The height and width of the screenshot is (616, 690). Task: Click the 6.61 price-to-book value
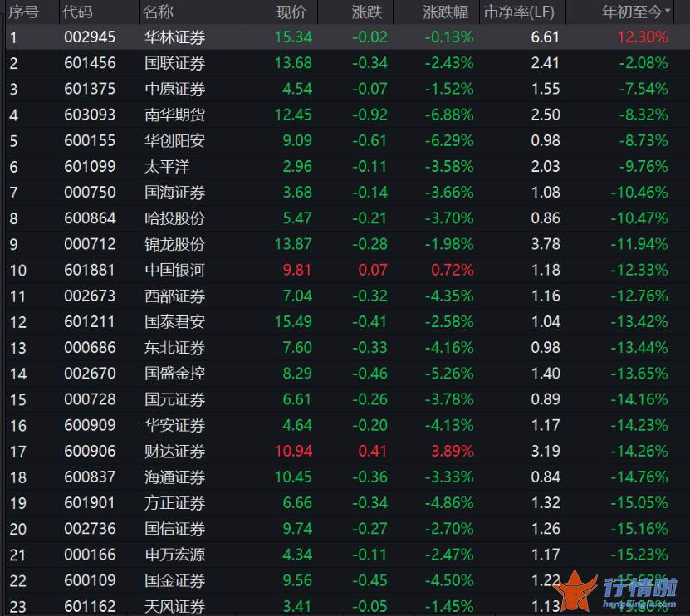[546, 37]
